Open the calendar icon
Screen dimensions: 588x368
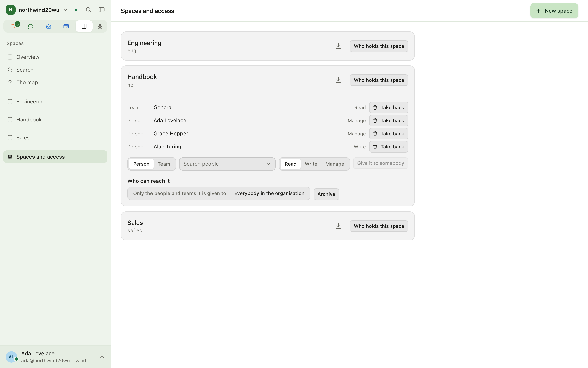coord(66,26)
